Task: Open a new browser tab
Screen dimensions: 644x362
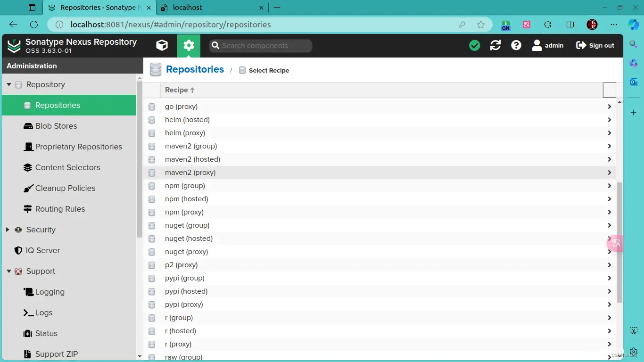Action: point(277,8)
